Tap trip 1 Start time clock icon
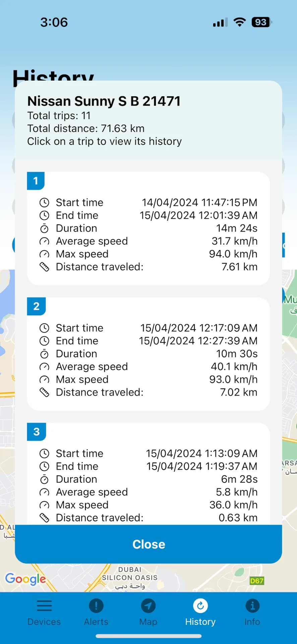The height and width of the screenshot is (644, 297). 44,203
